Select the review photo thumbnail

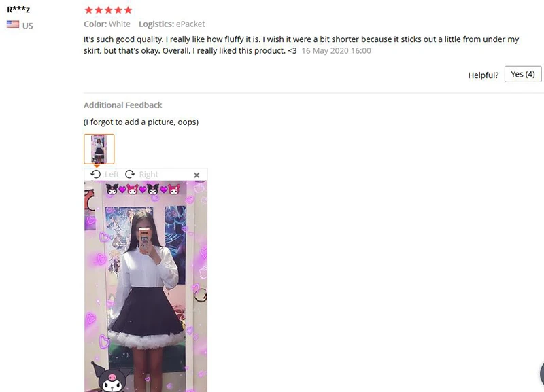tap(99, 149)
